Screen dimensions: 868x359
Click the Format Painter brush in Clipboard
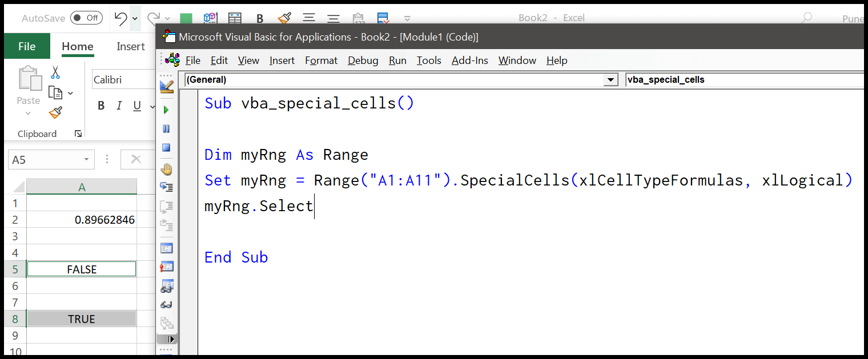click(55, 112)
